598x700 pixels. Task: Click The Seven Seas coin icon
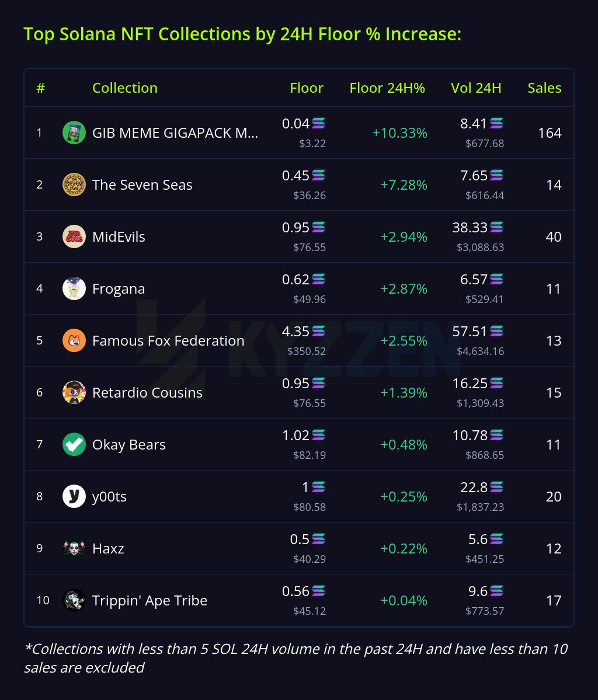click(x=74, y=185)
